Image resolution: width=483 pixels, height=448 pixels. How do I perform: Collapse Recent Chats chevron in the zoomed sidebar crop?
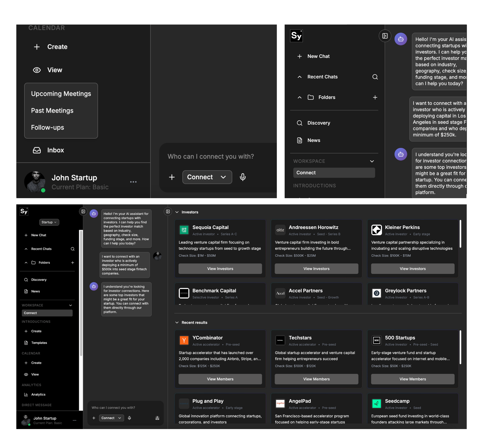(x=300, y=77)
